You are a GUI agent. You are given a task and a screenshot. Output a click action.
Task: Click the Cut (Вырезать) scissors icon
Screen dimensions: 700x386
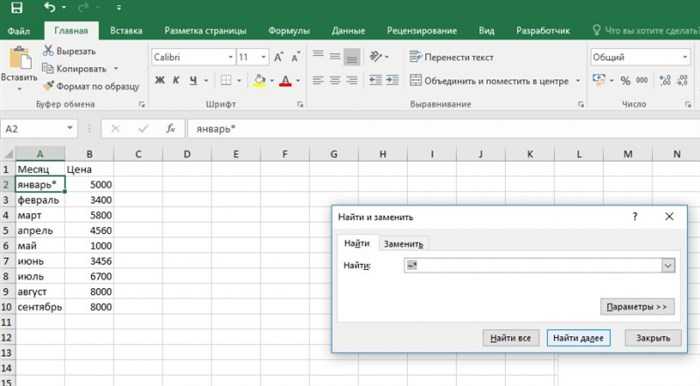48,50
